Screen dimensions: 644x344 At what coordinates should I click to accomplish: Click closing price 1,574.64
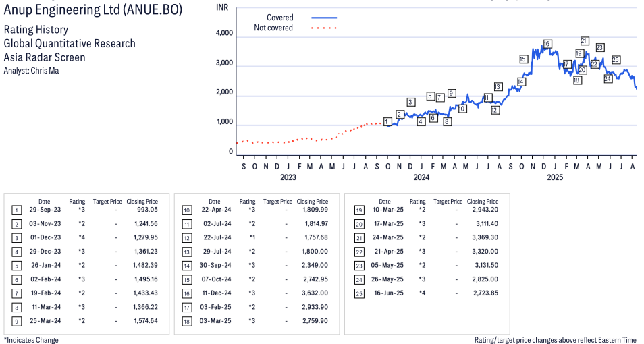coord(146,322)
